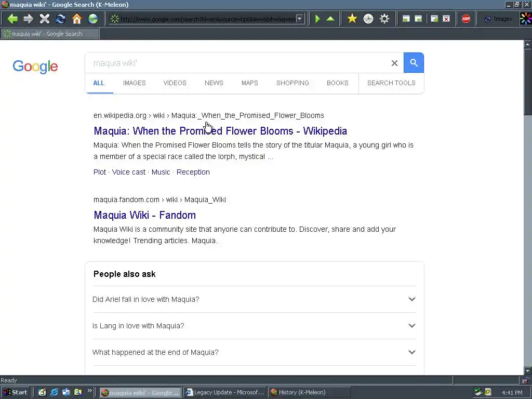532x399 pixels.
Task: Expand 'Did Ariel fall in love with Maquia?'
Action: (254, 299)
